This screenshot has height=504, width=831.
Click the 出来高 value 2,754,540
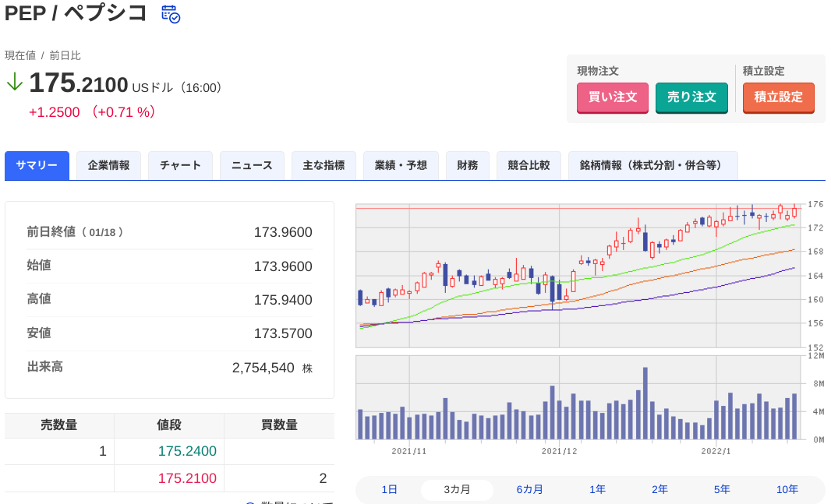(x=263, y=368)
